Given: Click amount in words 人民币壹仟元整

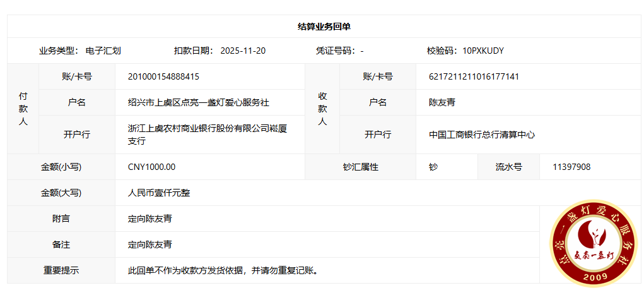Looking at the screenshot, I should tap(159, 193).
